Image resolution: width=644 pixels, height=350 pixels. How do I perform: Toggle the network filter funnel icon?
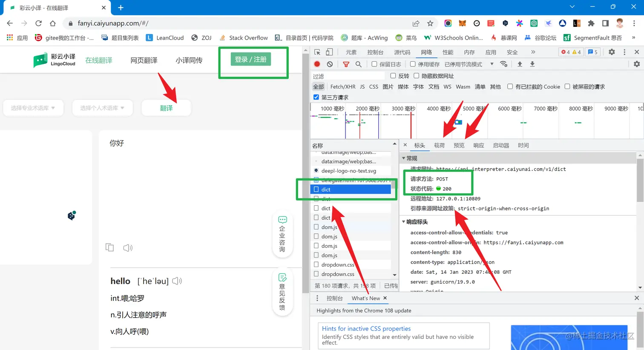pos(346,64)
